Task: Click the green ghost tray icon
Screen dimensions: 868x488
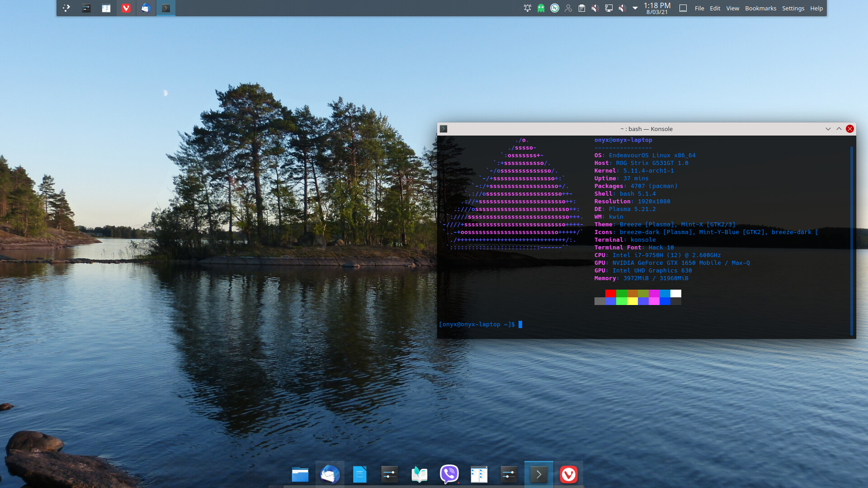Action: click(541, 8)
